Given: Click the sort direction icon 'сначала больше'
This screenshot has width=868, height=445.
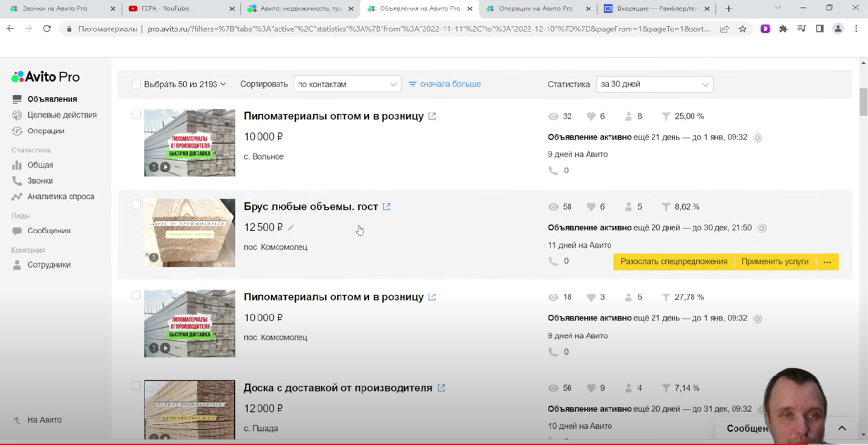Looking at the screenshot, I should pyautogui.click(x=413, y=84).
